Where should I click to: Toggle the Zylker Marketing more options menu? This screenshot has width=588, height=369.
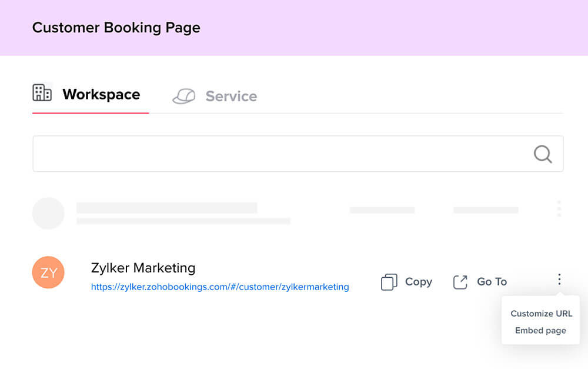[559, 280]
